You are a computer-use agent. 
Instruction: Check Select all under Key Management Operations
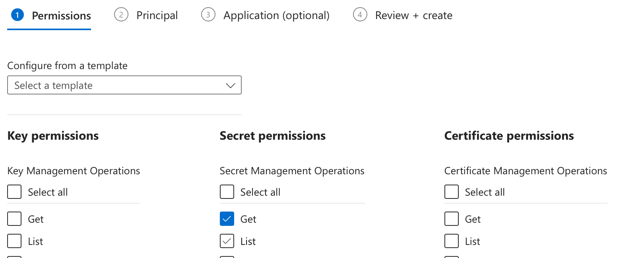(15, 192)
